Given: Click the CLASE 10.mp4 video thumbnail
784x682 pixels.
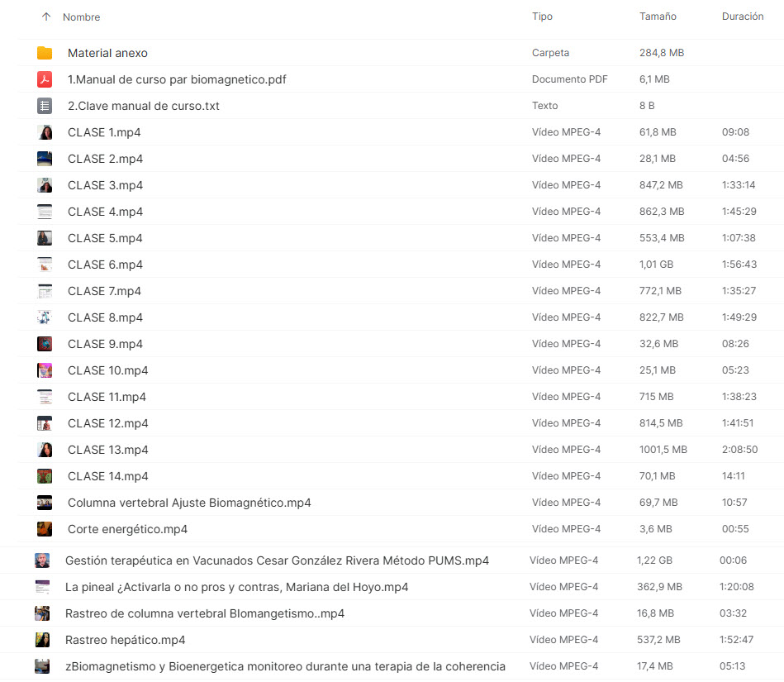Looking at the screenshot, I should coord(45,370).
